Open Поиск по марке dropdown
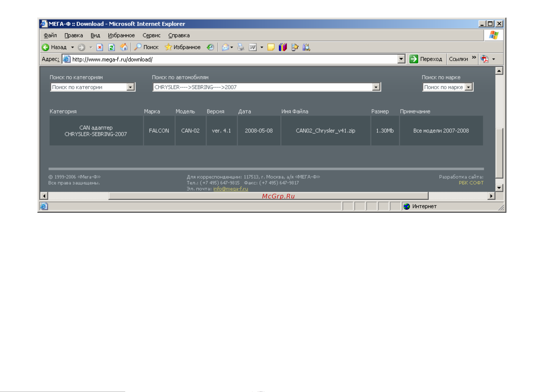The height and width of the screenshot is (392, 555). point(448,87)
